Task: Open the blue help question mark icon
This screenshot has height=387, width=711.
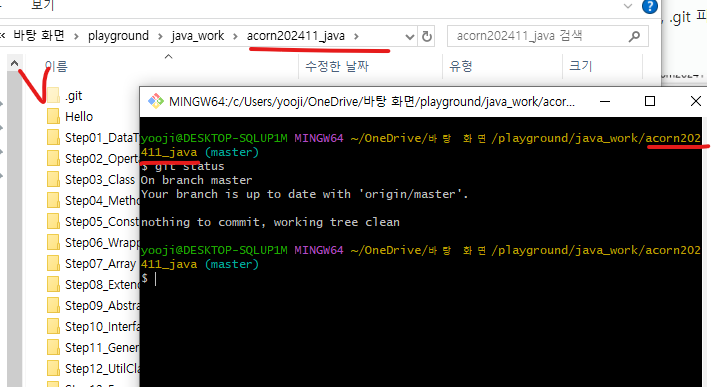Action: pos(650,6)
